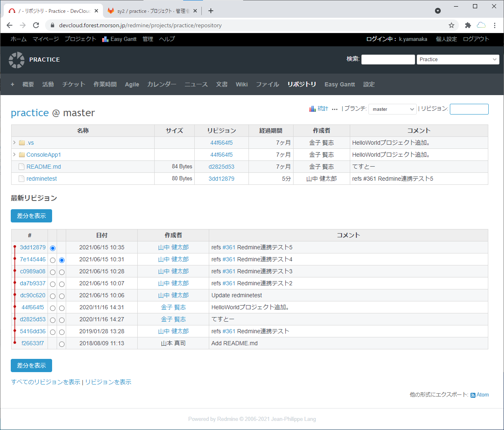Open the Practice project search scope dropdown
This screenshot has height=430, width=504.
tap(458, 60)
